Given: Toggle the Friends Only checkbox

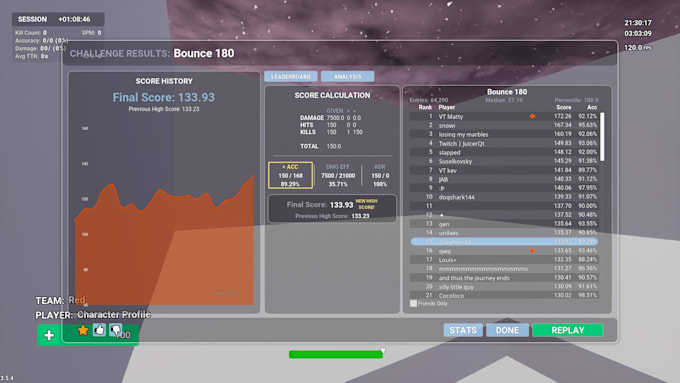Looking at the screenshot, I should 413,304.
